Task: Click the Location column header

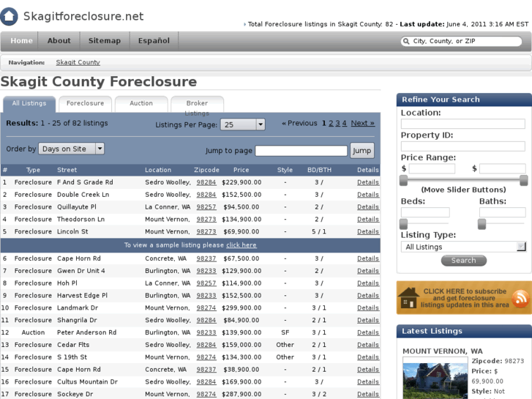Action: click(x=158, y=170)
